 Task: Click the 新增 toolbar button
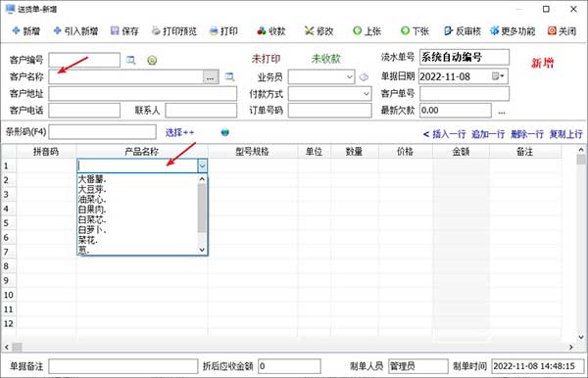pyautogui.click(x=26, y=31)
